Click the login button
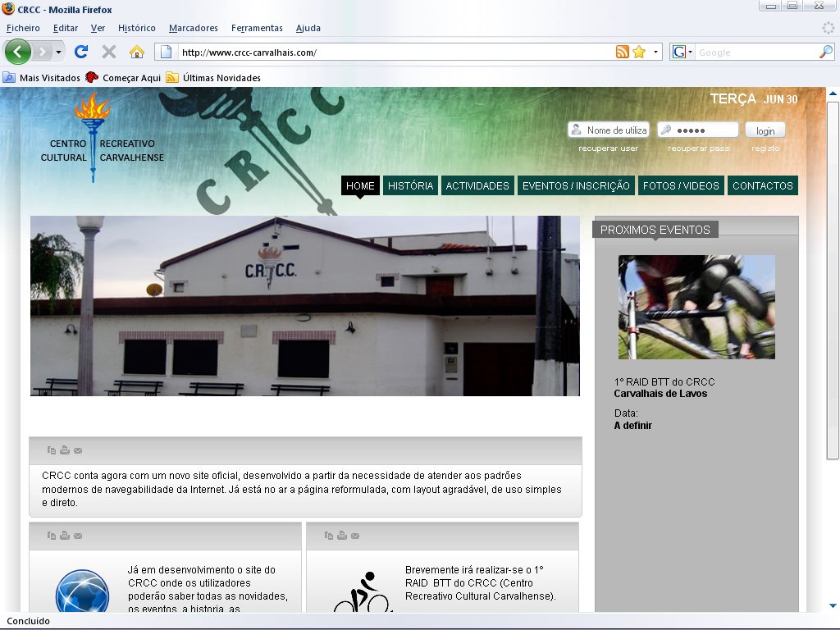The image size is (840, 630). pos(765,130)
